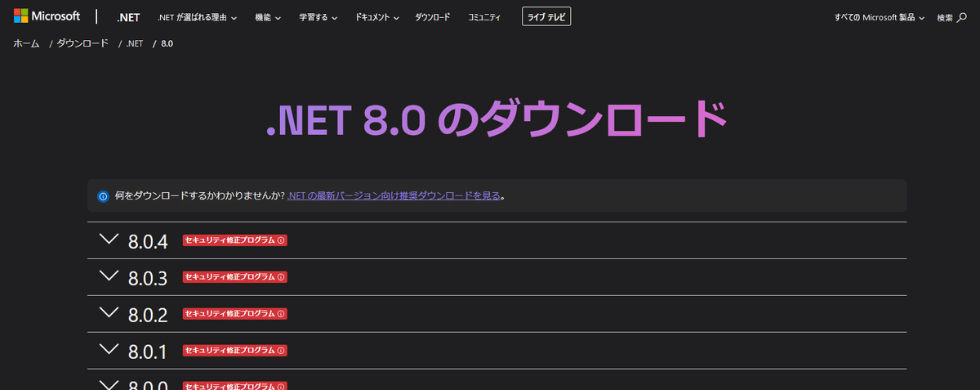Click the Microsoft logo
Screen dimensions: 980x390
pyautogui.click(x=47, y=16)
